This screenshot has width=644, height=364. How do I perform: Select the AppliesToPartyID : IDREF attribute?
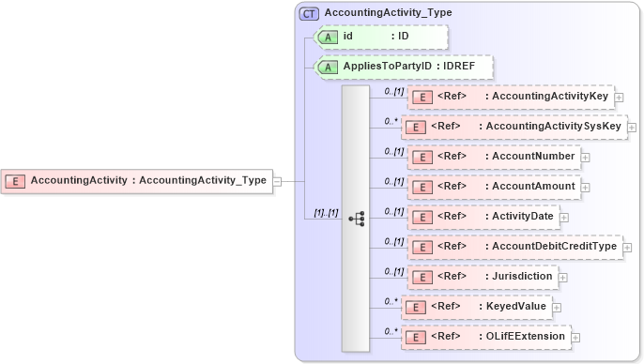pyautogui.click(x=404, y=67)
